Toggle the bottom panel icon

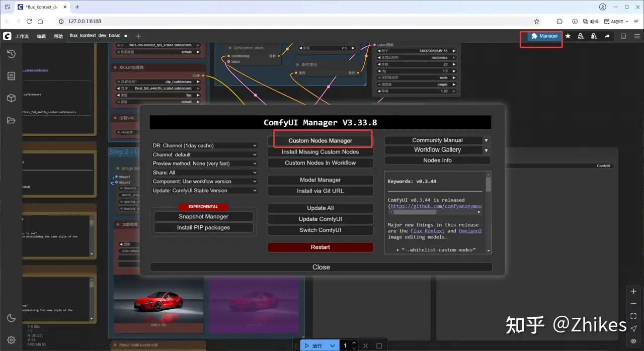point(623,36)
